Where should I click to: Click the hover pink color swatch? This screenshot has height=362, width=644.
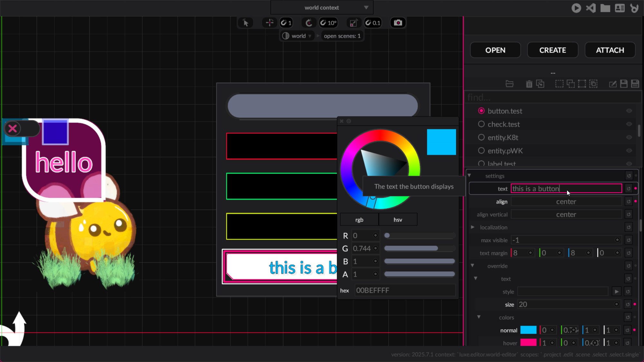(x=528, y=343)
